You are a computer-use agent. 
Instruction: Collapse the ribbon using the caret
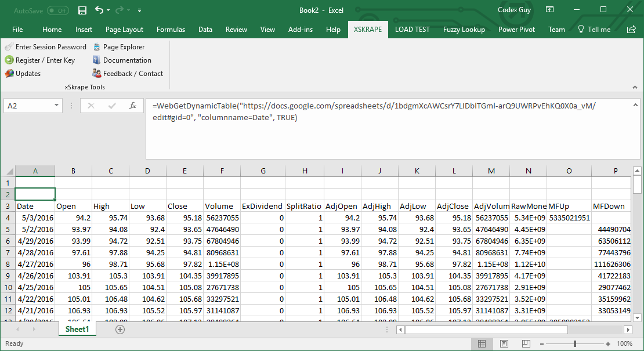point(635,87)
